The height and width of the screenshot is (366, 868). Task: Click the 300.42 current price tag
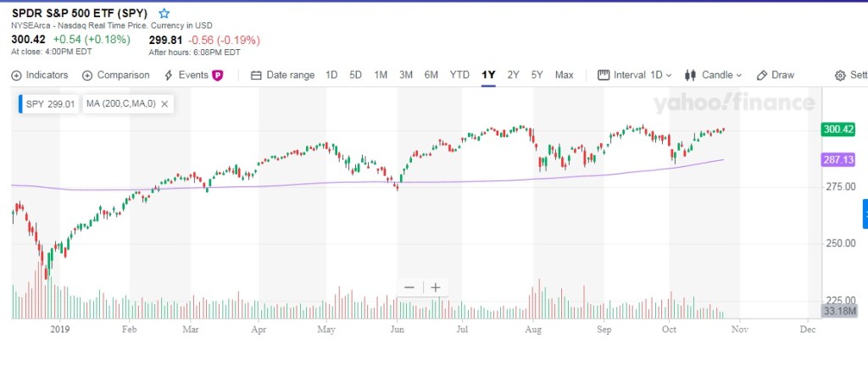click(837, 130)
